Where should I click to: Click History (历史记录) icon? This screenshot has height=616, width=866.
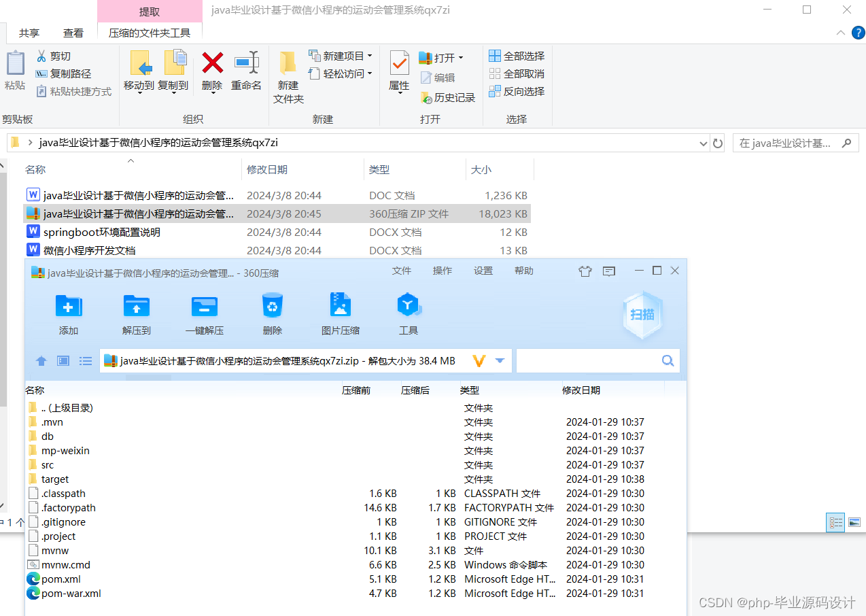click(x=426, y=98)
